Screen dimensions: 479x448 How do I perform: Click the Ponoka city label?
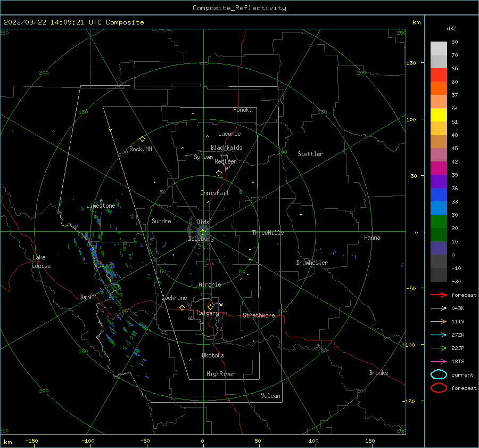pos(243,110)
